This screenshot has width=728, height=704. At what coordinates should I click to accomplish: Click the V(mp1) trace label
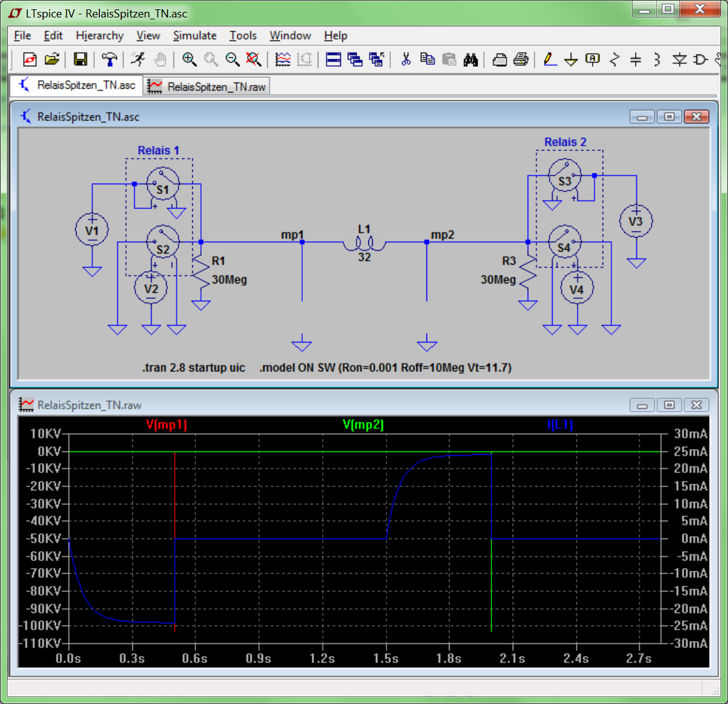click(167, 425)
